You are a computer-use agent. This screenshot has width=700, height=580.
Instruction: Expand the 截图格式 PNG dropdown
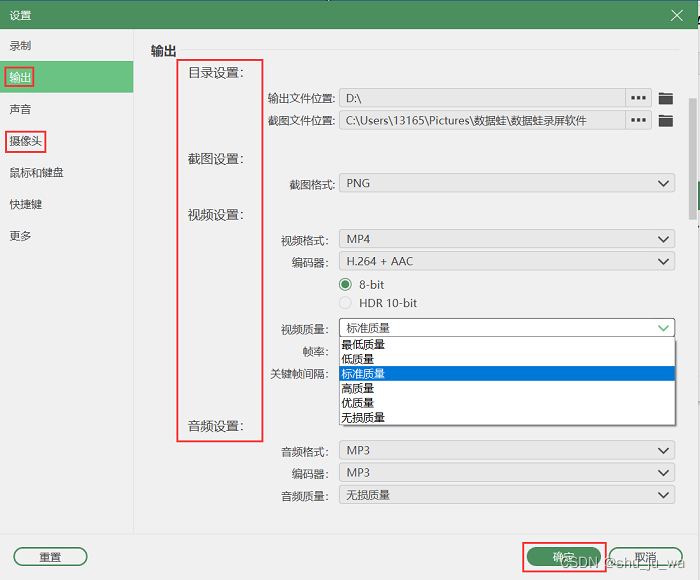tap(507, 183)
